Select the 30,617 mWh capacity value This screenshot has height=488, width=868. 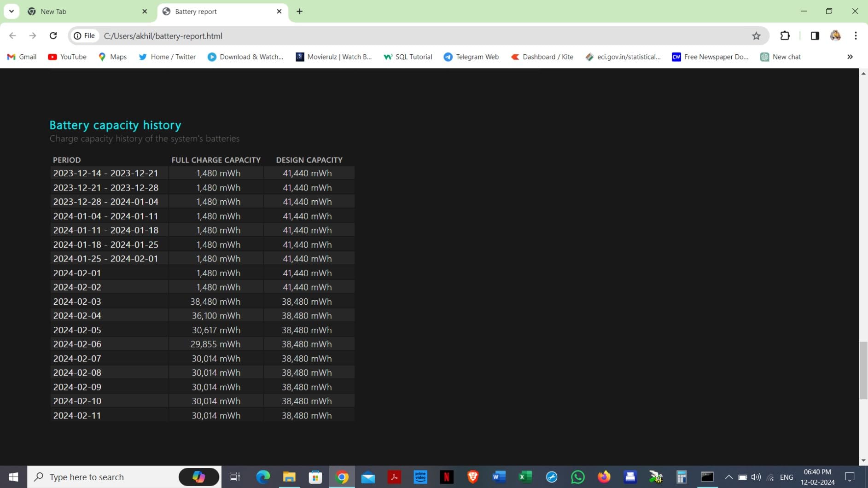click(x=216, y=330)
